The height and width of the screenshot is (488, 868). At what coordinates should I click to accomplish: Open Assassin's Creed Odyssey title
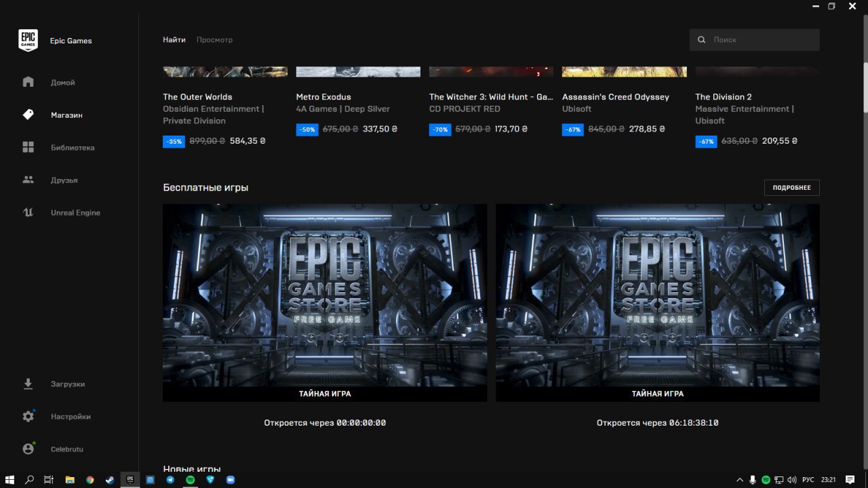point(616,97)
